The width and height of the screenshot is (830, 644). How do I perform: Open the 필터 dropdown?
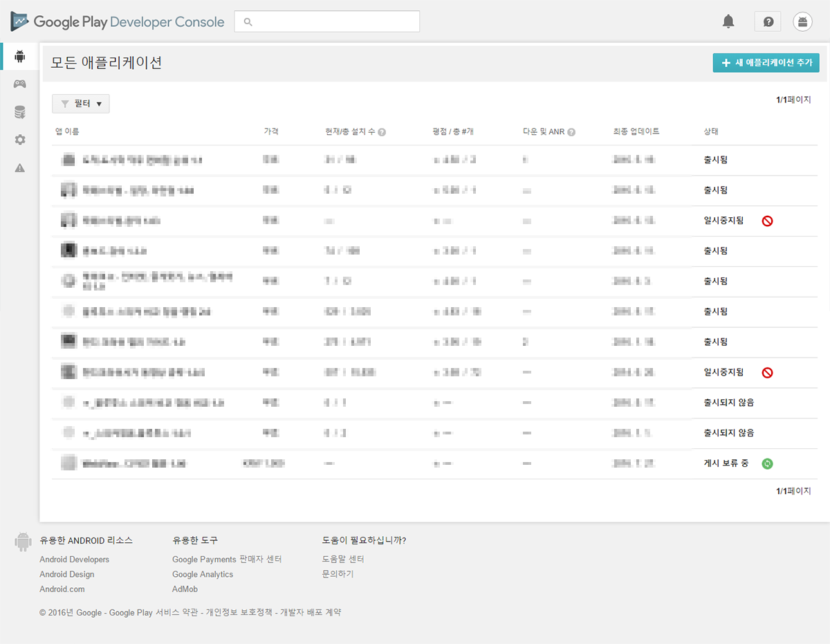pyautogui.click(x=81, y=103)
